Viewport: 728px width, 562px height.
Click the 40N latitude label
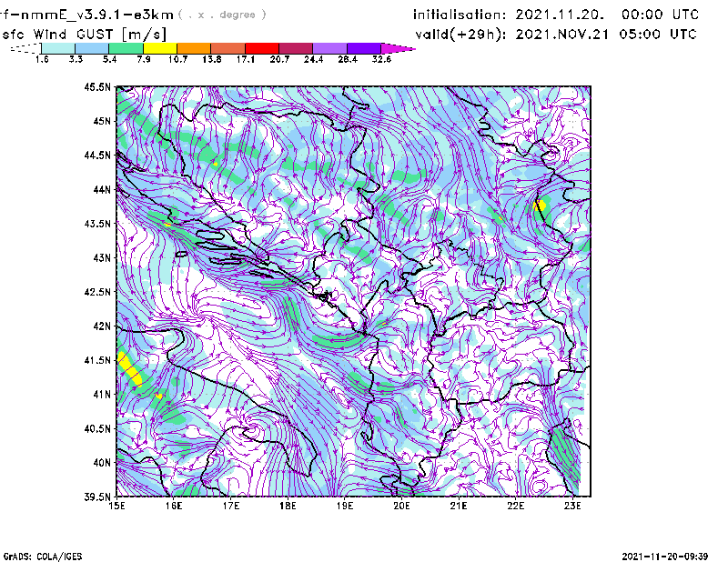(x=102, y=463)
